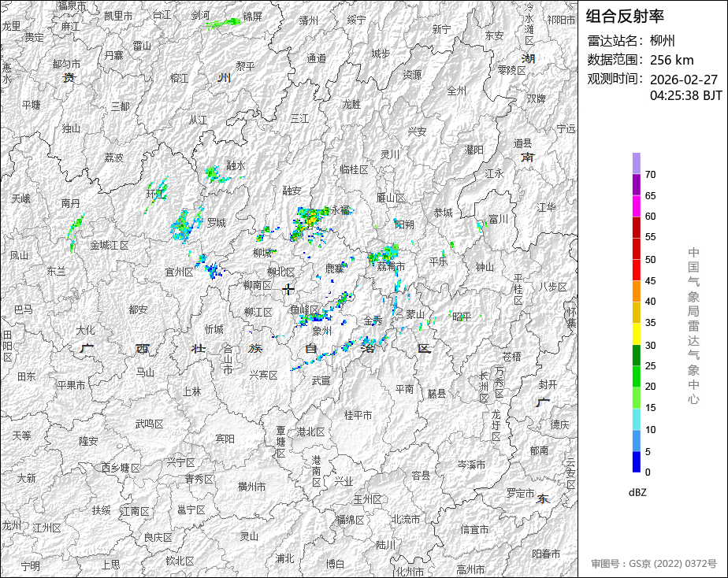728x578 pixels.
Task: Click the data range value 256 km
Action: tap(672, 61)
